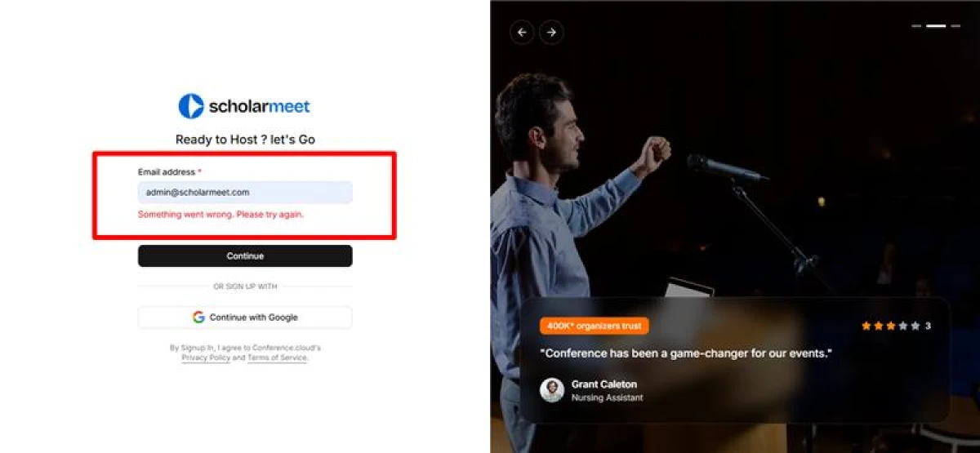Viewport: 980px width, 453px height.
Task: Click the Continue with Google button
Action: tap(245, 318)
